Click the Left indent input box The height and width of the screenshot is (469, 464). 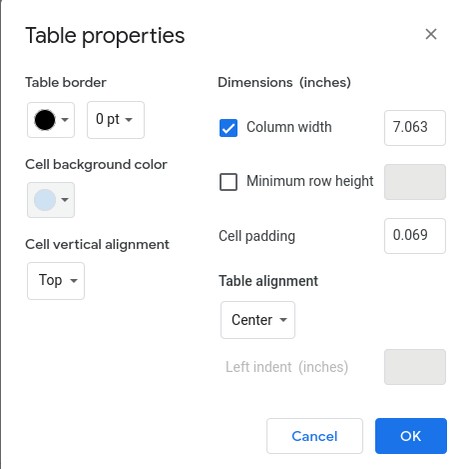point(415,367)
